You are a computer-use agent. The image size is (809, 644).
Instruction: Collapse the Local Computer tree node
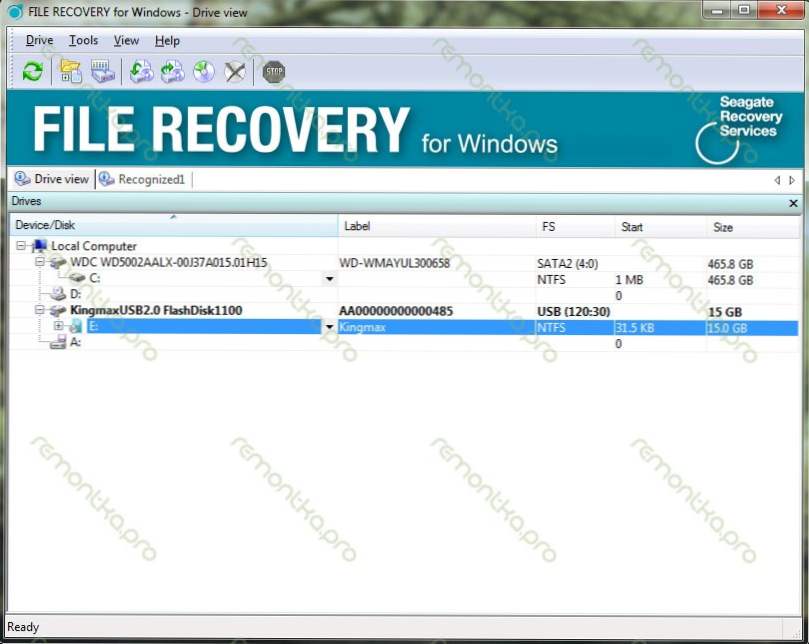tap(21, 246)
